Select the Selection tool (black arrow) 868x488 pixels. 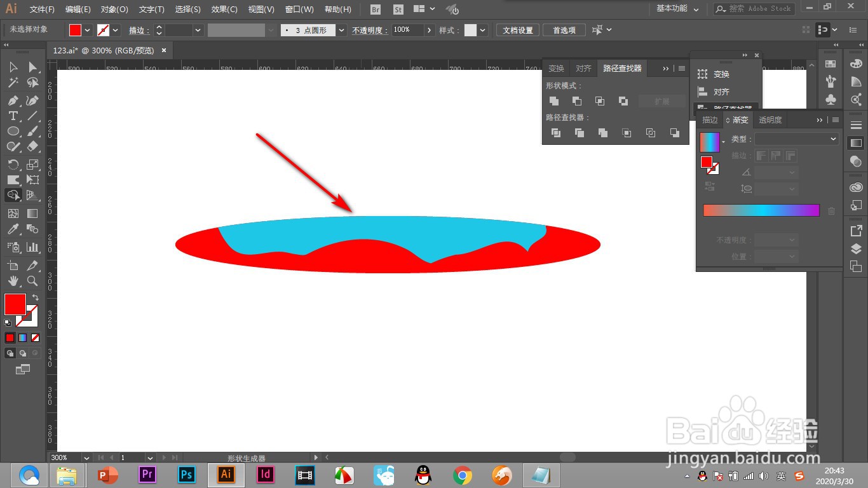click(13, 67)
